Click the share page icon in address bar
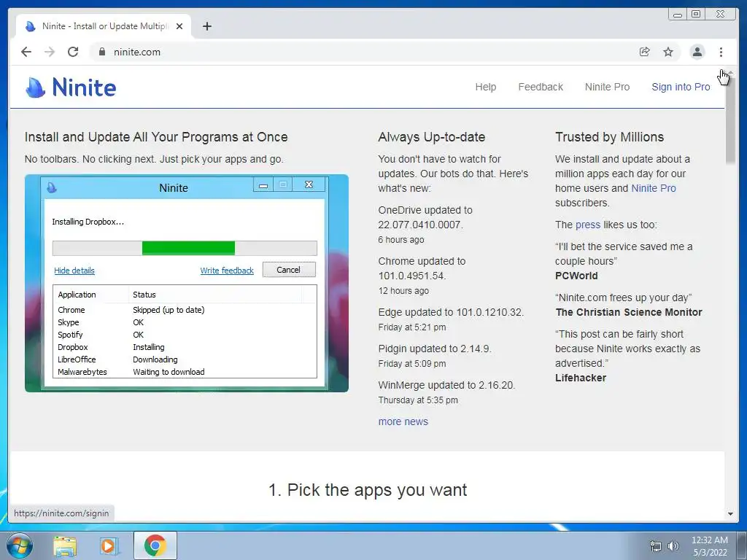Screen dimensions: 747x560 pos(645,52)
